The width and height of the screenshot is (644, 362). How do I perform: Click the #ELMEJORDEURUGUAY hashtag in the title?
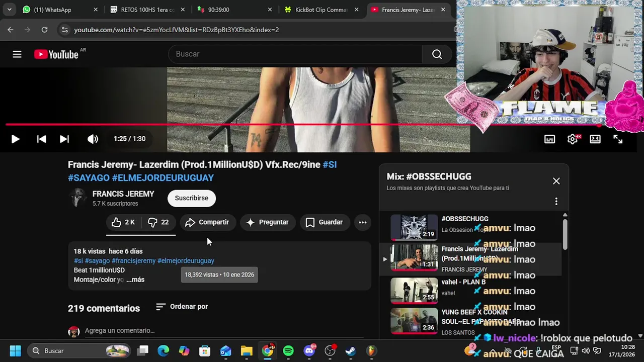[163, 178]
